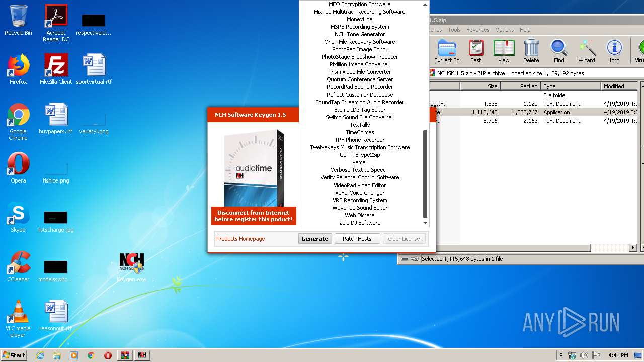
Task: Click product list scroll down arrow
Action: click(x=425, y=223)
